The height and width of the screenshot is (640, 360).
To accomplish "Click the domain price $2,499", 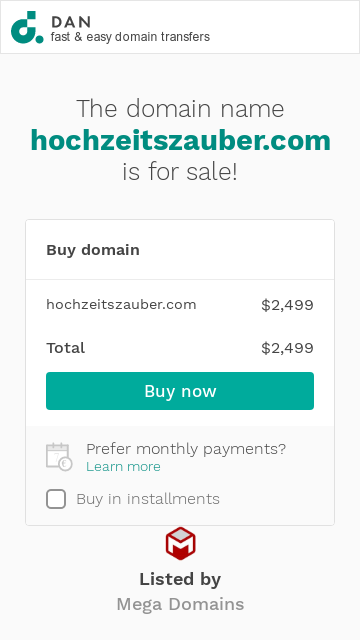I will [x=287, y=305].
